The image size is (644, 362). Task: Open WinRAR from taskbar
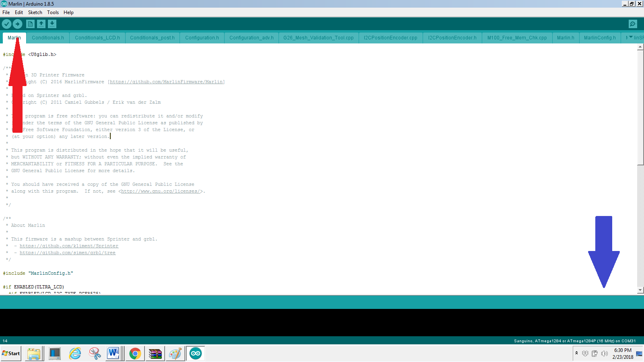coord(155,354)
